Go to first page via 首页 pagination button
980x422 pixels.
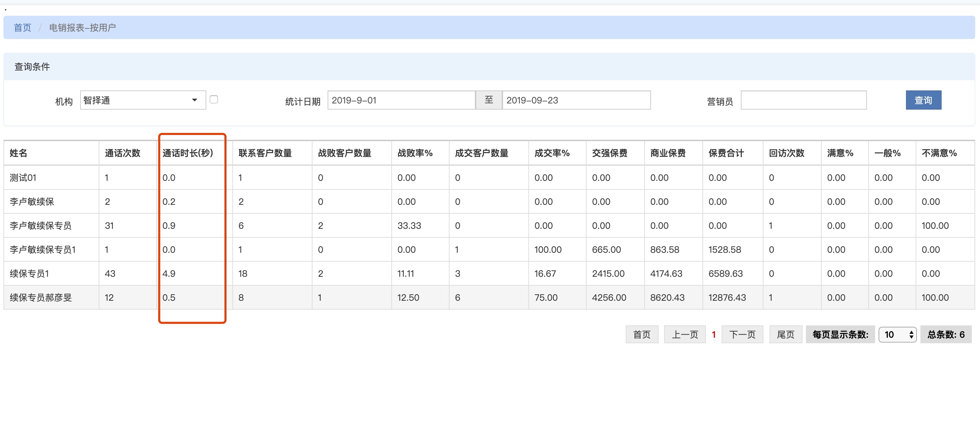[641, 335]
